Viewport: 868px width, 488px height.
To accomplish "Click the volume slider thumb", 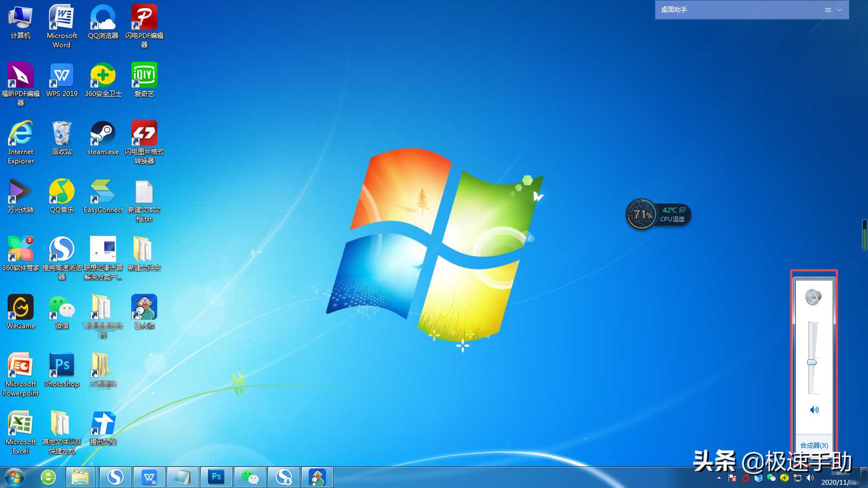I will tap(812, 362).
